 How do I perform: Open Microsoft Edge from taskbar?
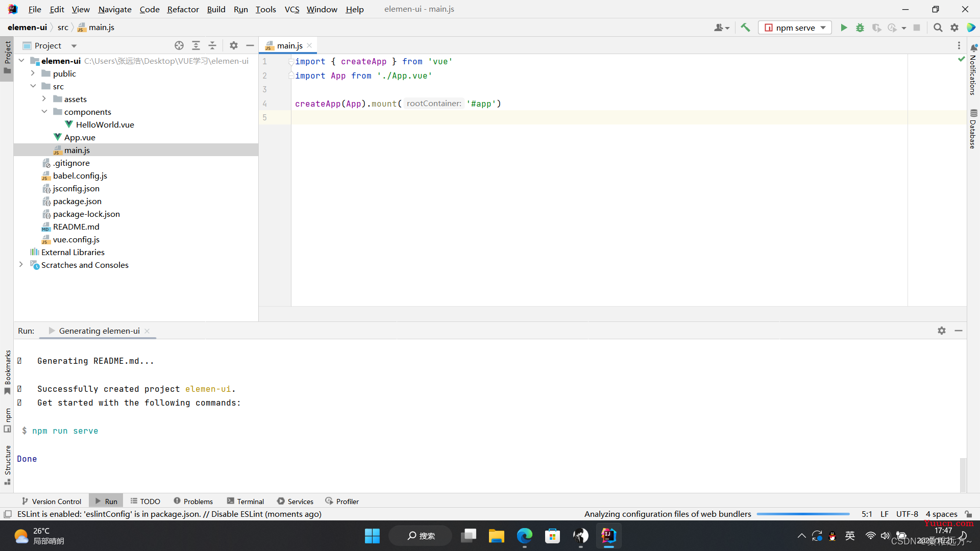click(x=524, y=536)
